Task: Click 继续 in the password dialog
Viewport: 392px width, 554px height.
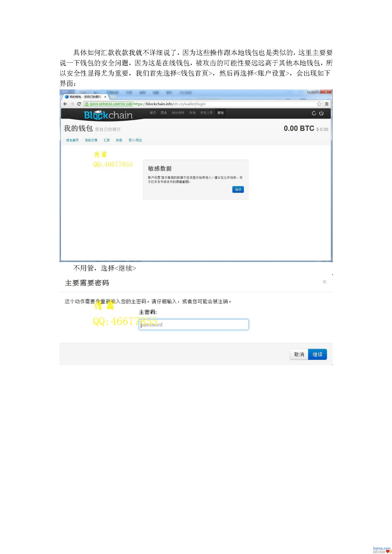Action: [x=317, y=354]
